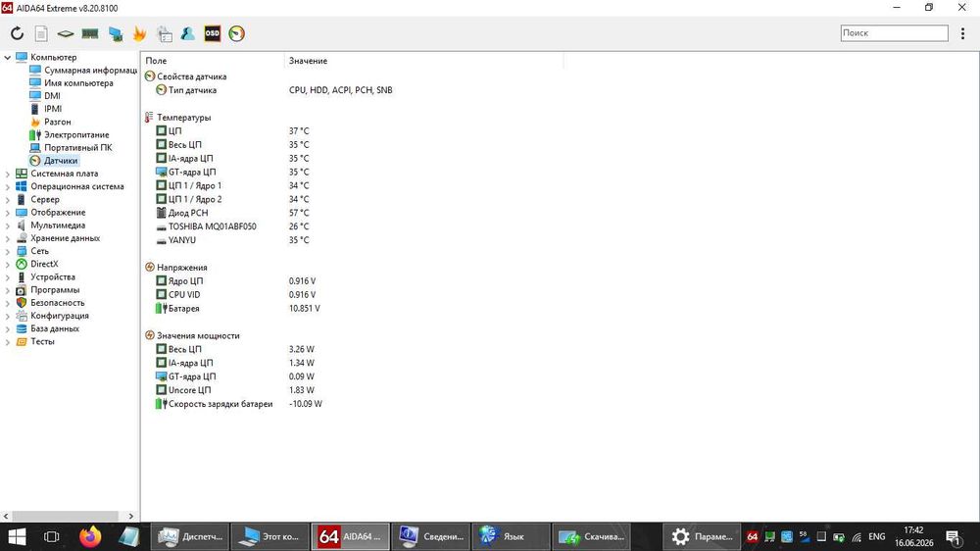
Task: Click the right arrow of tree scrollbar
Action: coord(130,516)
